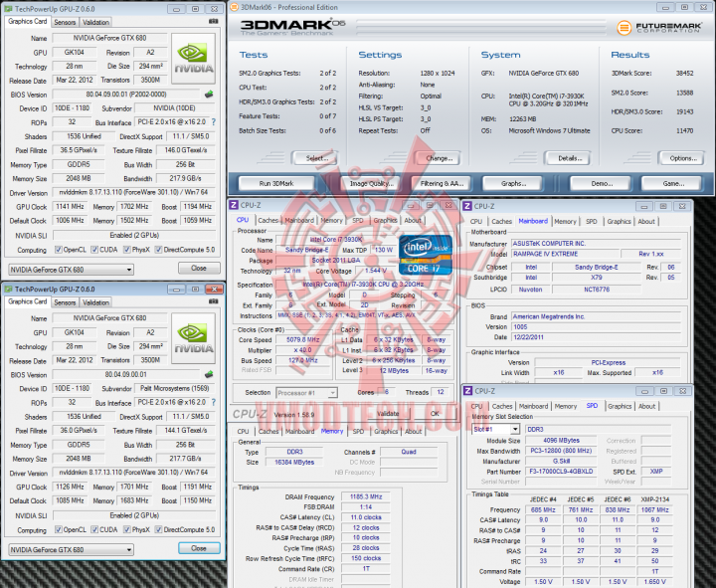Click Close button in bottom GPU-Z
This screenshot has height=588, width=716.
click(x=199, y=548)
